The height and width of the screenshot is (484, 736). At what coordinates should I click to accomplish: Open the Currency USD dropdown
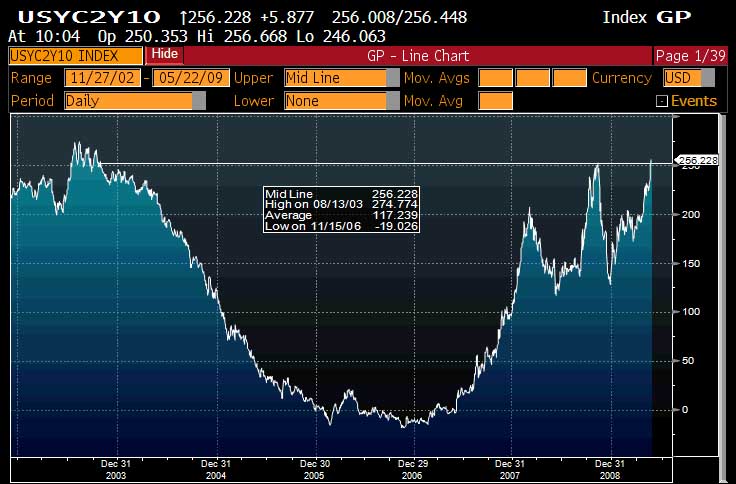(689, 78)
